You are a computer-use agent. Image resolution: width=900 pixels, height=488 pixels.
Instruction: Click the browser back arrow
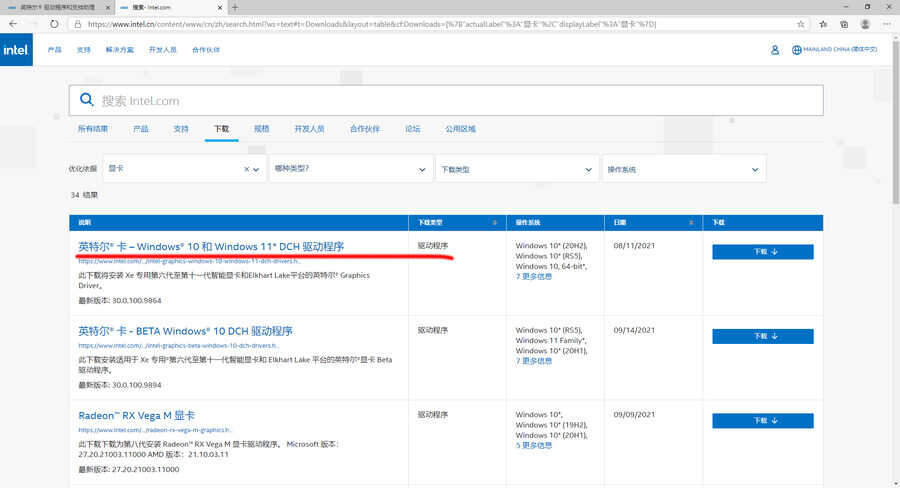pyautogui.click(x=13, y=23)
